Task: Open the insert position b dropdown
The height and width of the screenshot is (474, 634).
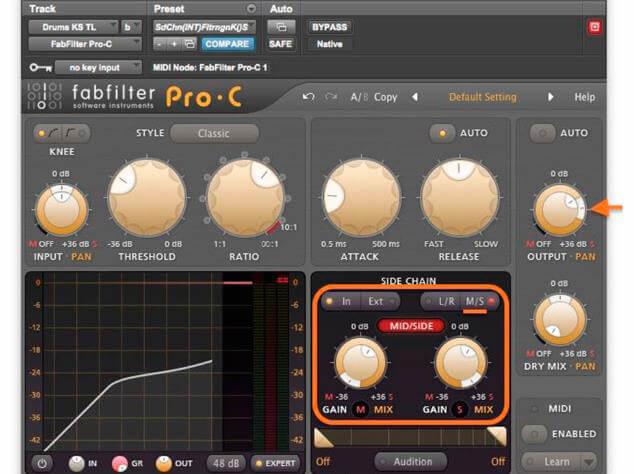Action: (131, 27)
